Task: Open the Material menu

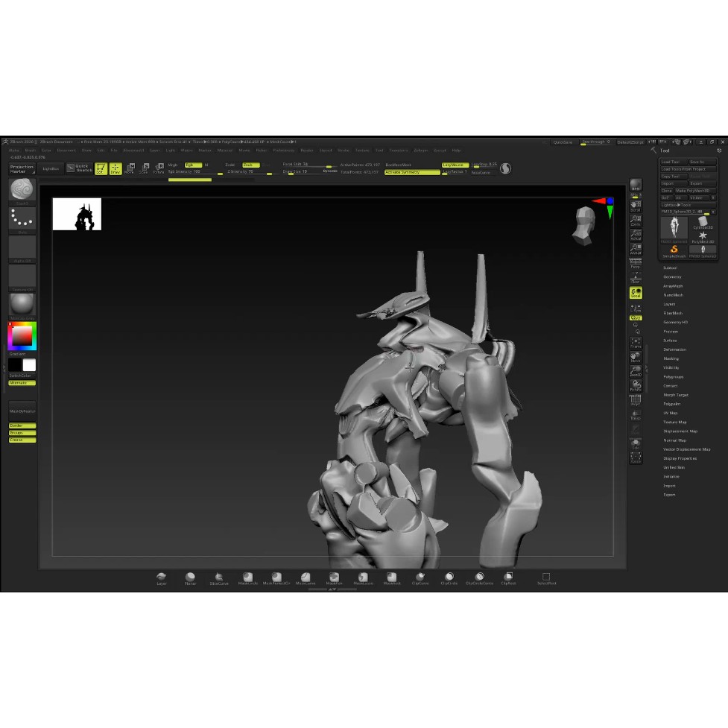Action: [x=224, y=150]
